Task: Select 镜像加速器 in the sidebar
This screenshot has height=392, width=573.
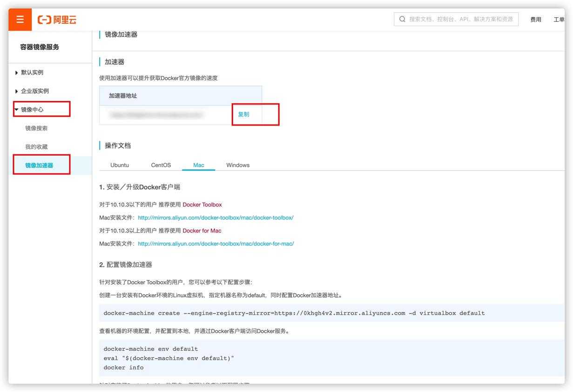Action: [x=39, y=166]
